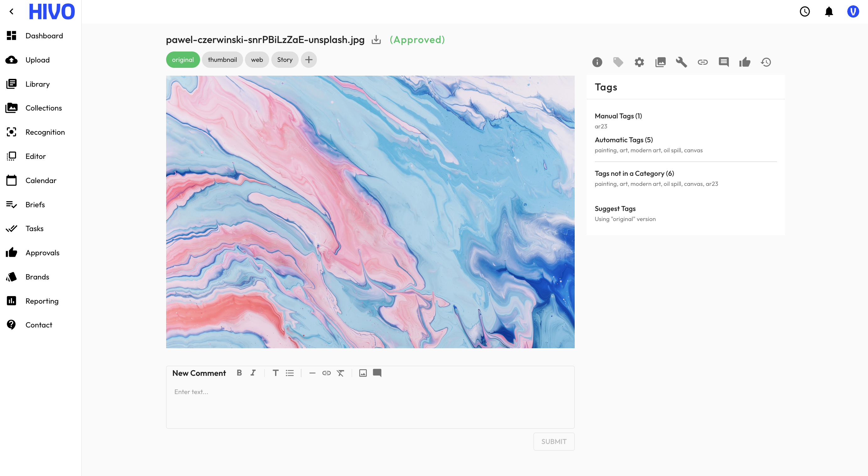Download the file via download icon
The height and width of the screenshot is (476, 868).
pos(376,40)
